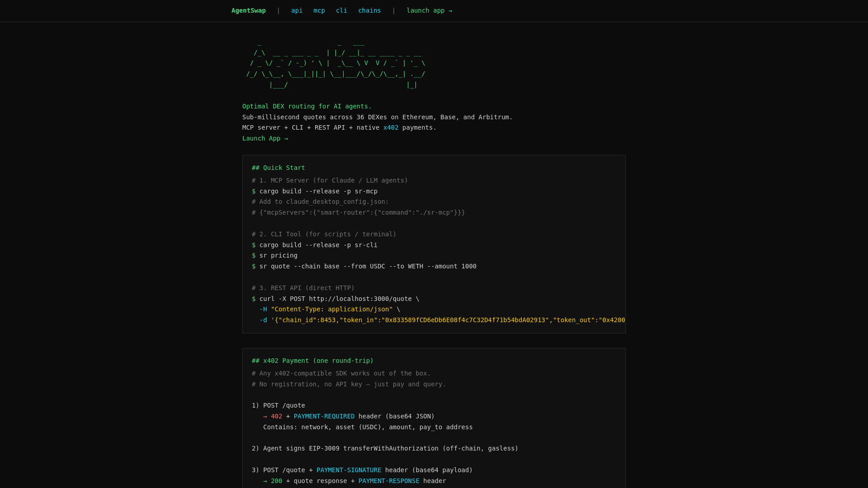Screen dimensions: 868x488
Task: Click the 'sr quote --chain base' command
Action: 364,266
